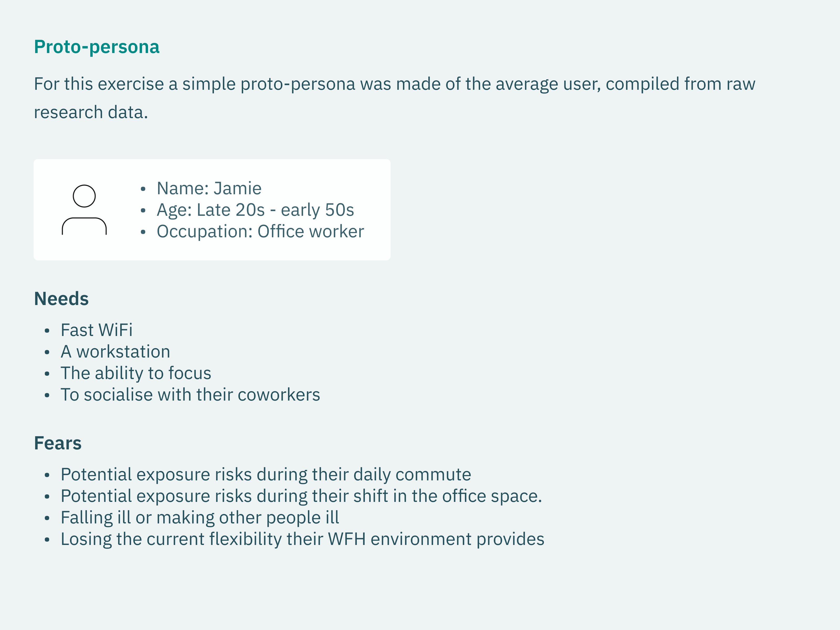Click Falling ill or making other people ill
840x630 pixels.
200,518
